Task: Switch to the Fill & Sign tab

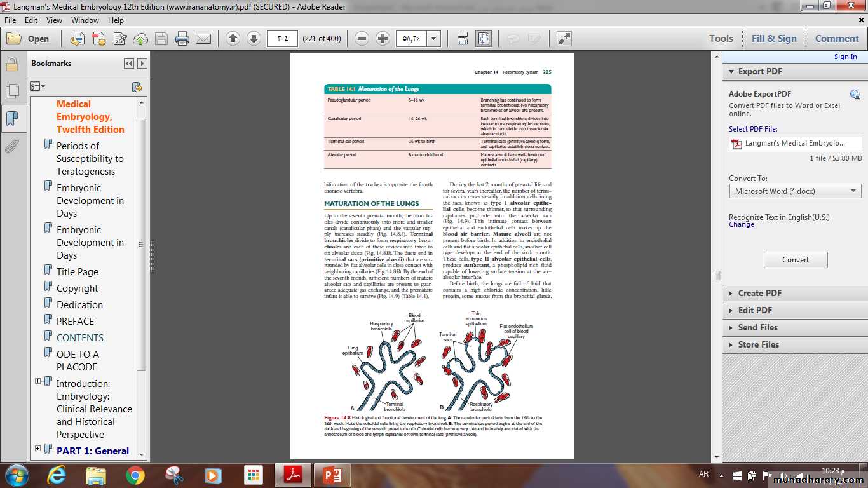Action: tap(774, 39)
